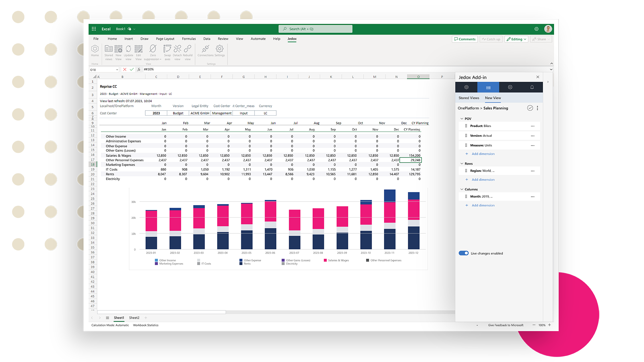Open the File menu
644x362 pixels.
pyautogui.click(x=96, y=39)
